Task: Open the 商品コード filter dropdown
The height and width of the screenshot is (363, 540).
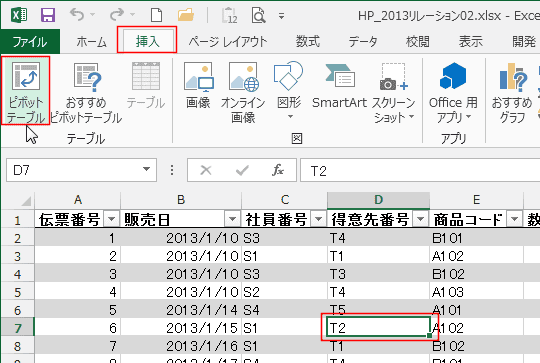Action: click(x=515, y=219)
